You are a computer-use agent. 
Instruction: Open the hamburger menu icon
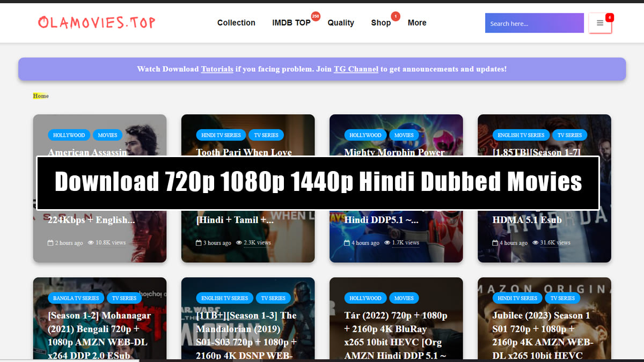point(600,23)
